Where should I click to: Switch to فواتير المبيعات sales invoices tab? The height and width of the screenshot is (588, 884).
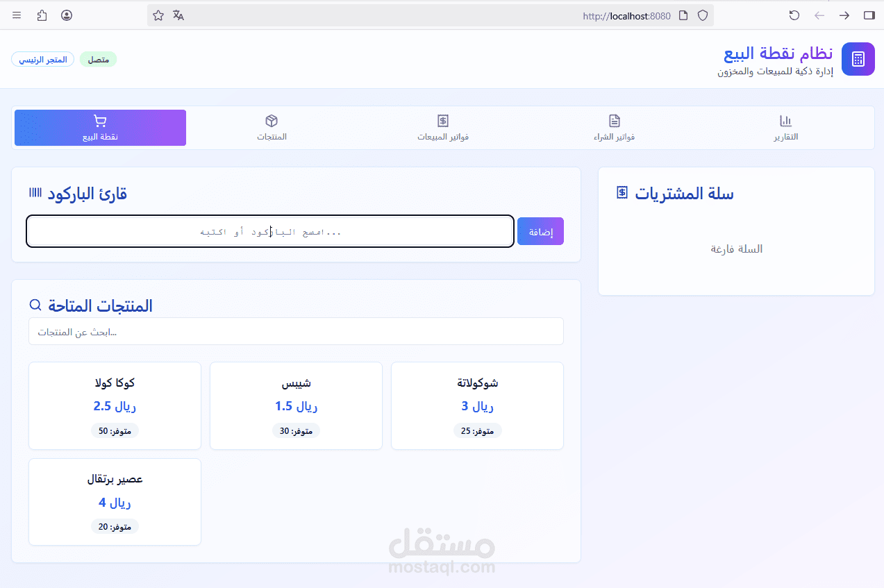coord(443,128)
